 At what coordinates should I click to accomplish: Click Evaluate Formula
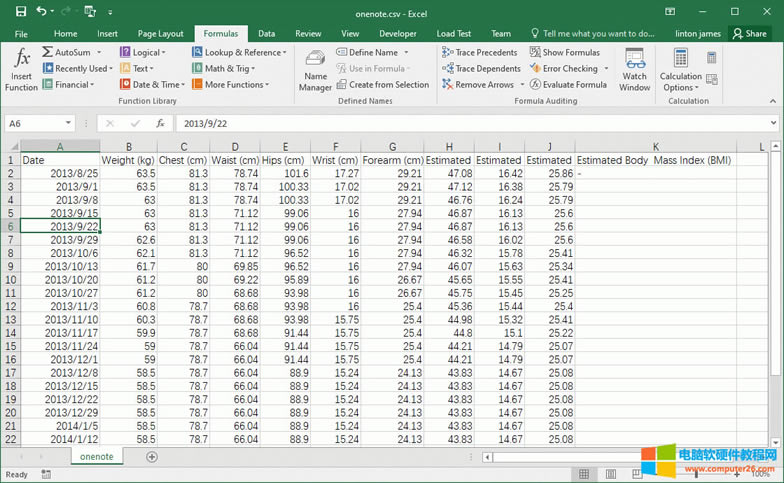pos(567,85)
